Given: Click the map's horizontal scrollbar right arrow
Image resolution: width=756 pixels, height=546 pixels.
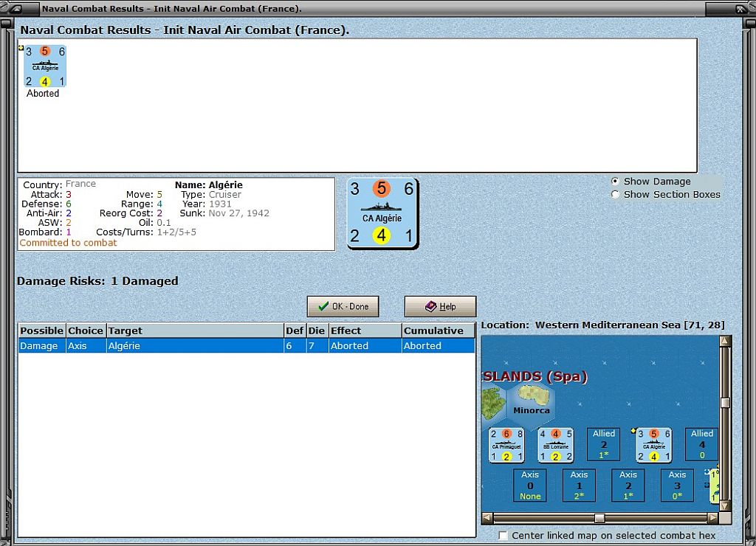Looking at the screenshot, I should (x=712, y=517).
